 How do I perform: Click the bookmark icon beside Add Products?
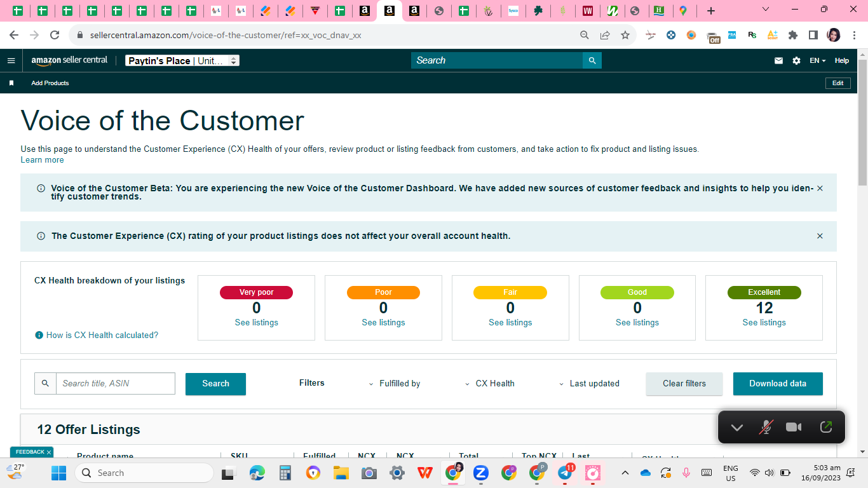click(11, 83)
